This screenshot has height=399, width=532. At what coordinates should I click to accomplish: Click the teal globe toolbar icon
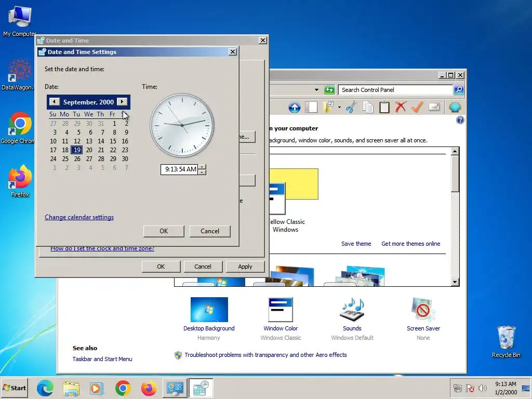(455, 107)
